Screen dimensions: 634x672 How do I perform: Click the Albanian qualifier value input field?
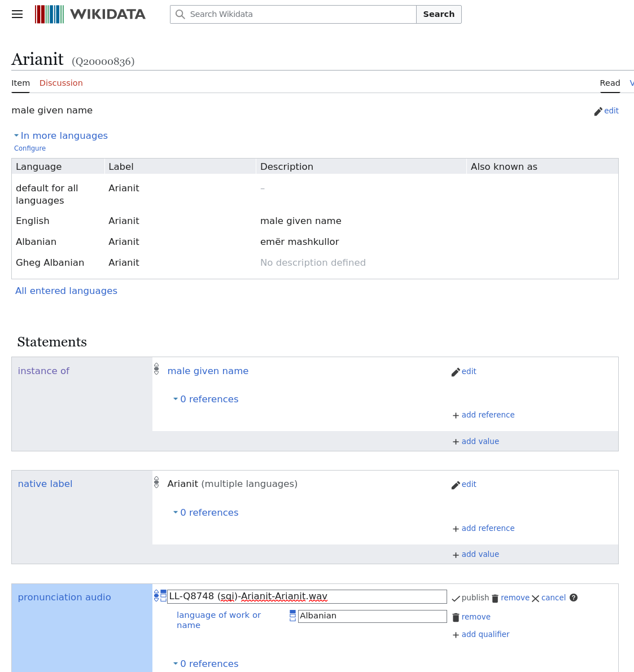[x=373, y=616]
